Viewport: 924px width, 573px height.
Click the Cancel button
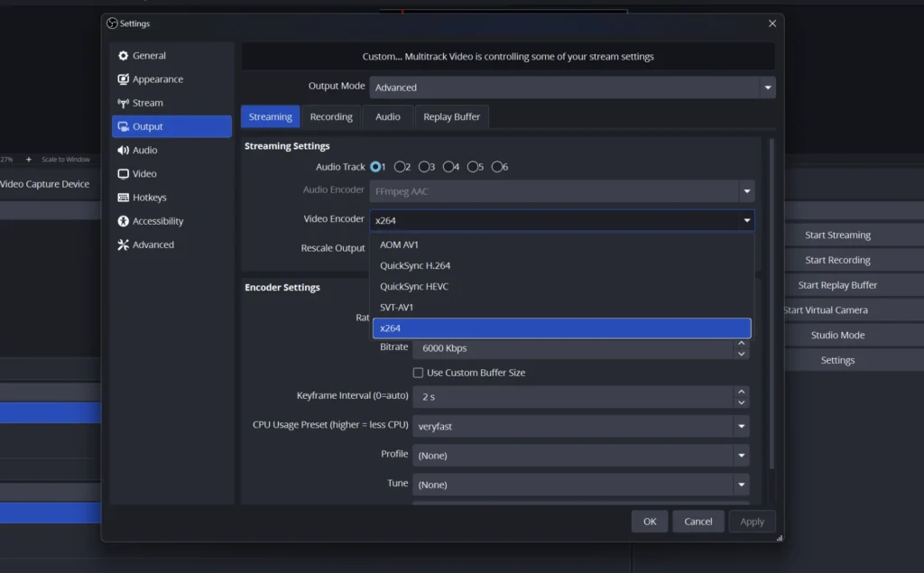[x=698, y=522]
